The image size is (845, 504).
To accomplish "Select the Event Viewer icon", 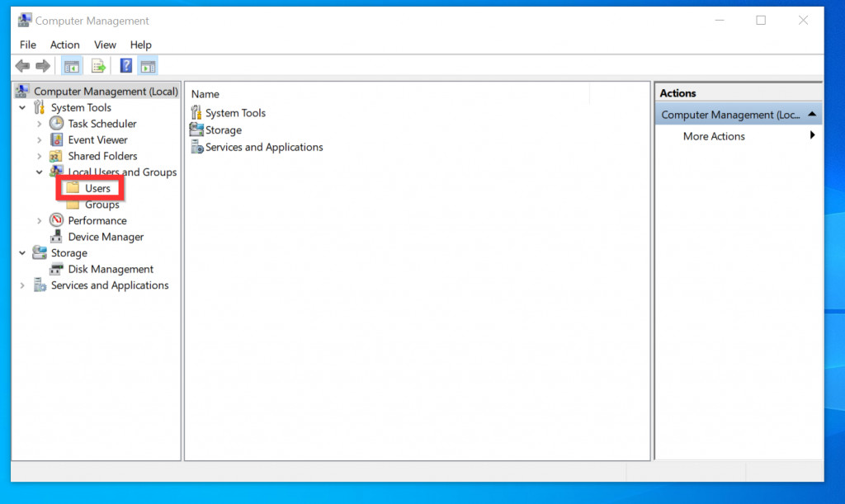I will 55,139.
